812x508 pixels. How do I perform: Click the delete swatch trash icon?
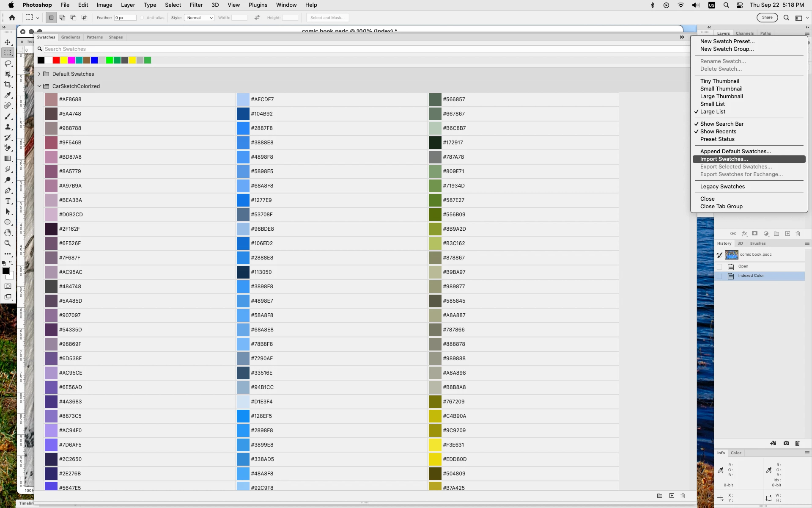tap(683, 496)
